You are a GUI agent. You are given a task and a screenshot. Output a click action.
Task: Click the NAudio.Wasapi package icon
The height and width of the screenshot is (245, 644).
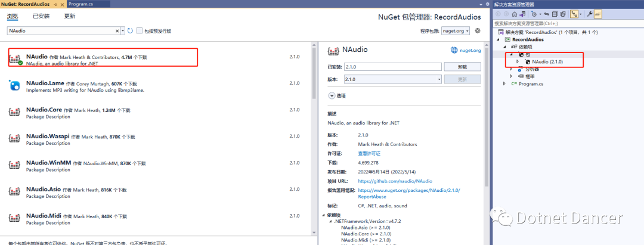click(15, 139)
